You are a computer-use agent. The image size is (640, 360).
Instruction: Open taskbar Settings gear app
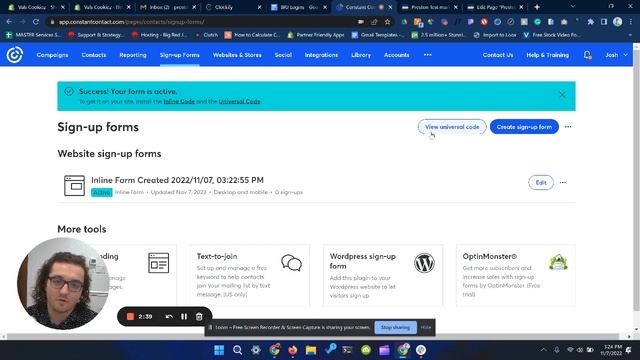point(256,350)
